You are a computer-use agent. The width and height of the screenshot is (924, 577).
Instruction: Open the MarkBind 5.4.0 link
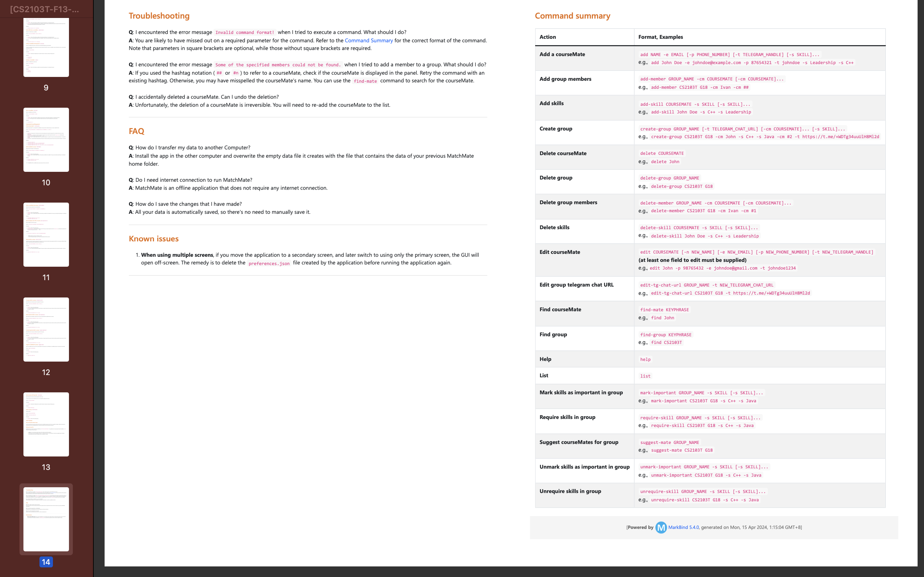(x=683, y=527)
